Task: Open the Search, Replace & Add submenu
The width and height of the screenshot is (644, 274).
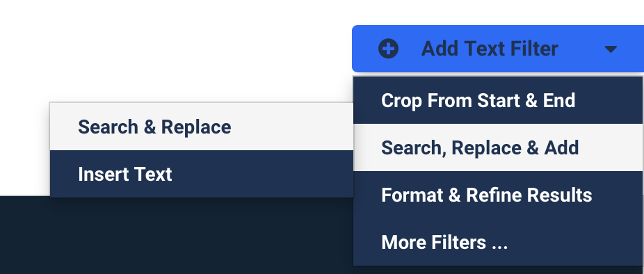Action: tap(498, 147)
